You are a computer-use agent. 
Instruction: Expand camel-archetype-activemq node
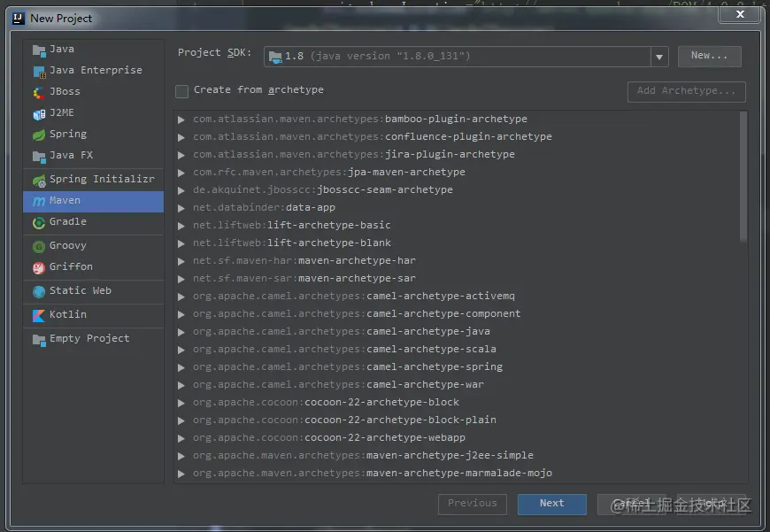click(181, 297)
